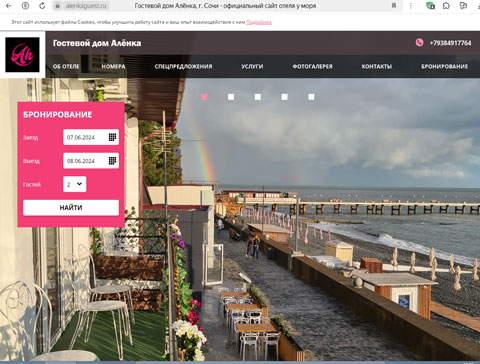
Task: Reload the page with refresh icon
Action: tap(42, 6)
